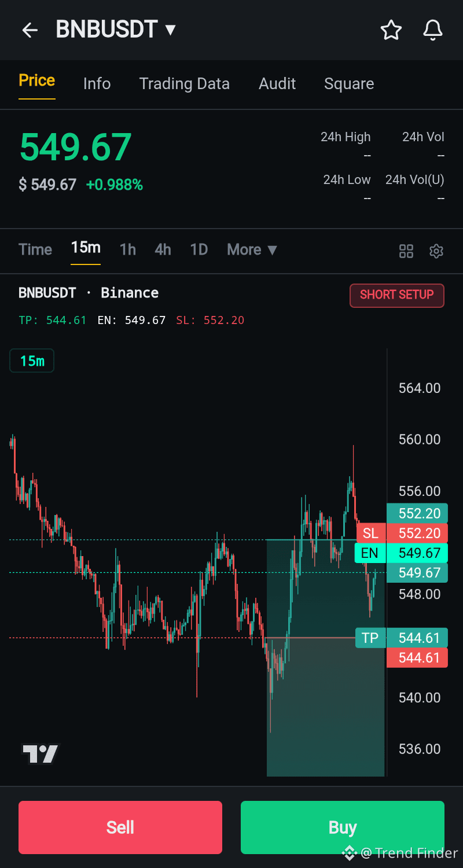Add BNBUSDT to favorites star

tap(391, 30)
